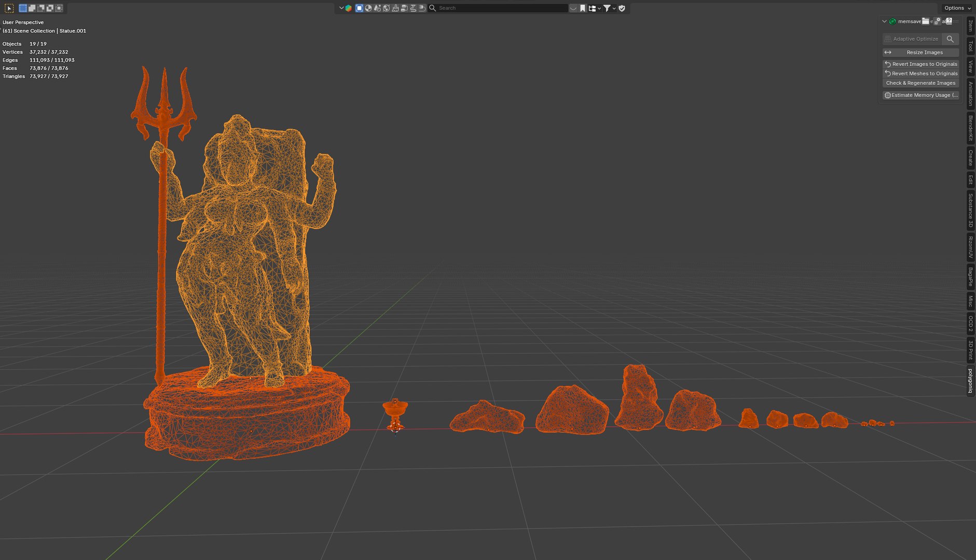This screenshot has width=976, height=560.
Task: Click the Resize Images button
Action: pos(920,52)
